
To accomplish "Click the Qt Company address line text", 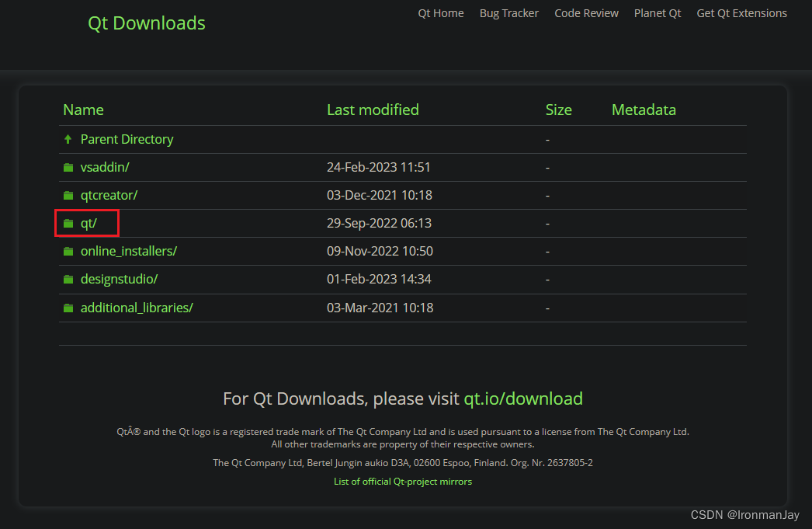I will click(403, 463).
